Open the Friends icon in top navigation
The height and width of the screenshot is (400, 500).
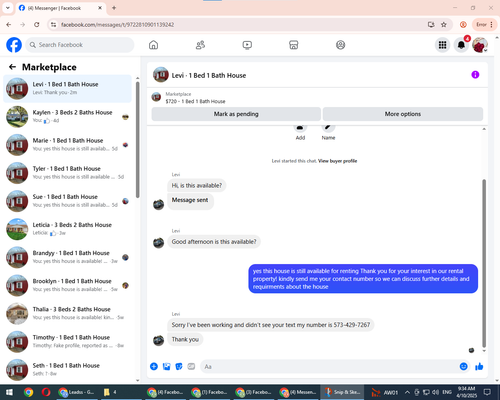point(200,45)
